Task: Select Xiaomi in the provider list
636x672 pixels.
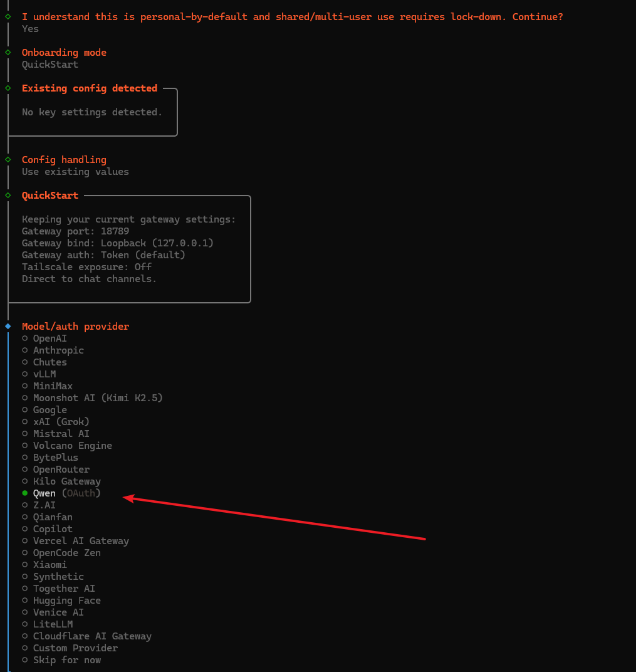Action: tap(44, 565)
